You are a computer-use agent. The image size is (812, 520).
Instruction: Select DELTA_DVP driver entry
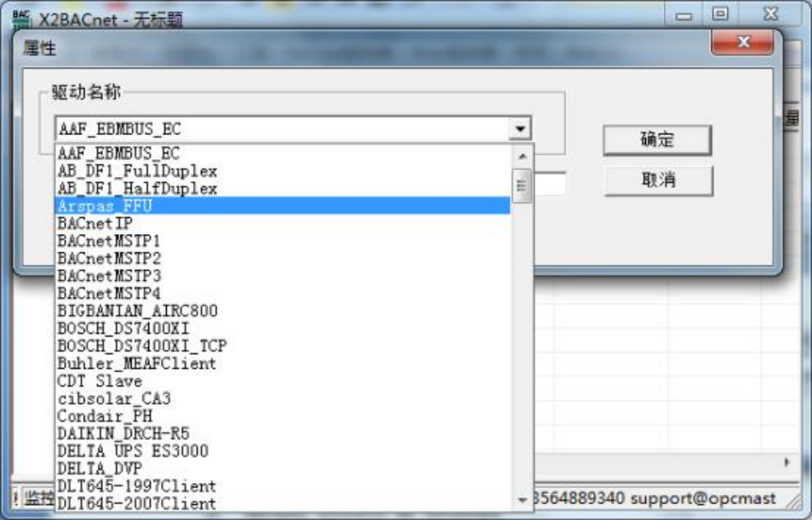click(x=282, y=469)
